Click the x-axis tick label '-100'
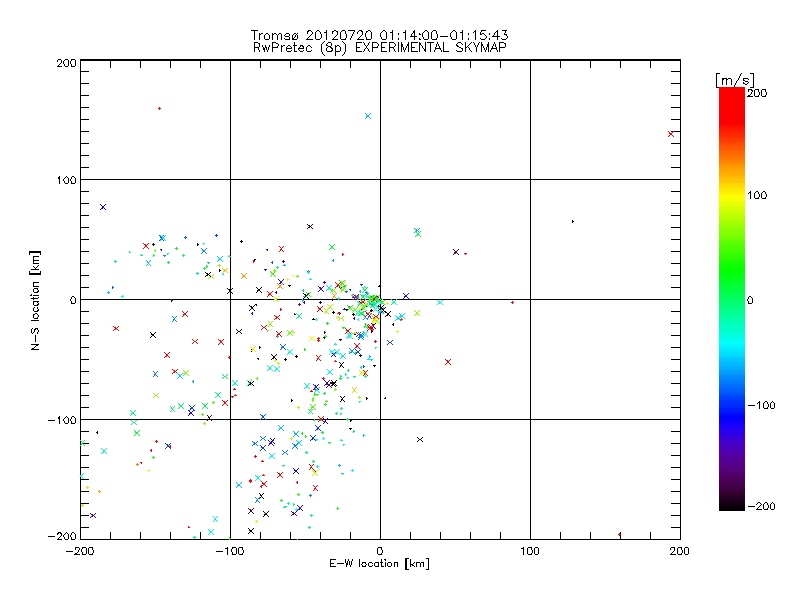Screen dimensions: 800x600 (x=230, y=551)
